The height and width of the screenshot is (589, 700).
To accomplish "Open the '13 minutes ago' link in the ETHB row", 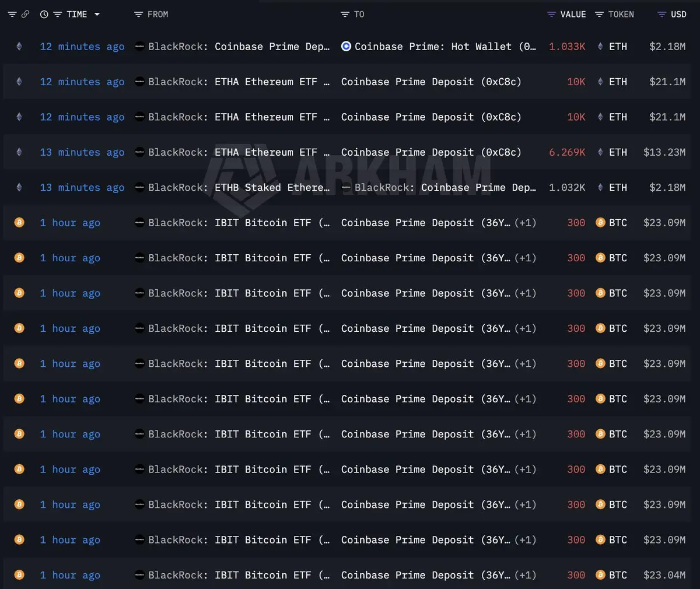I will pyautogui.click(x=82, y=187).
